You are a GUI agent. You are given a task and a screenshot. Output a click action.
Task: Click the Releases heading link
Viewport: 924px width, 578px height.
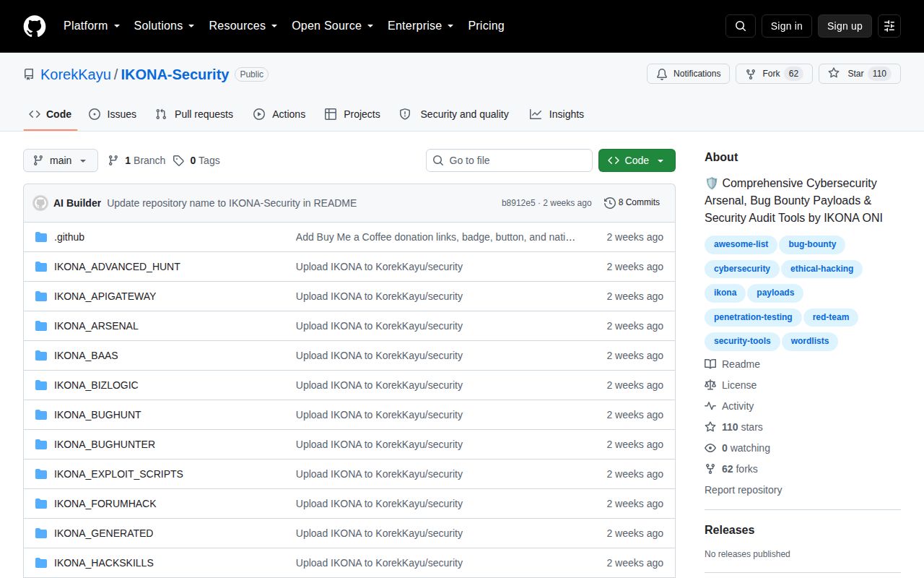click(x=729, y=530)
